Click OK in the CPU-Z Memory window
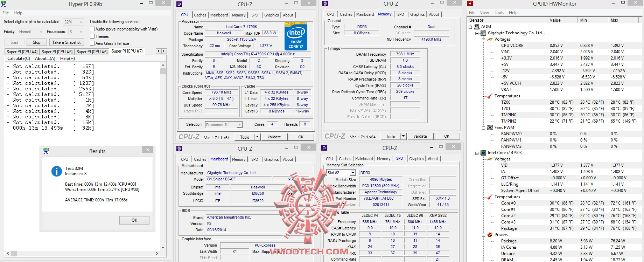Viewport: 644px width, 262px height. coord(447,136)
